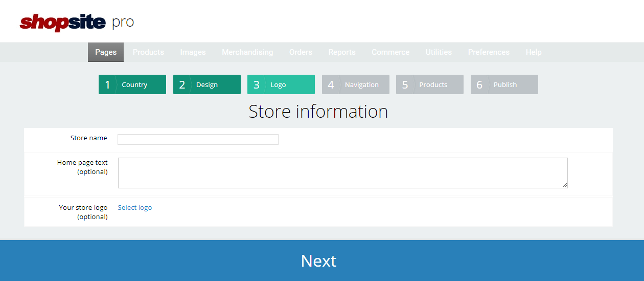Focus the Store name text field
This screenshot has width=644, height=281.
[198, 139]
